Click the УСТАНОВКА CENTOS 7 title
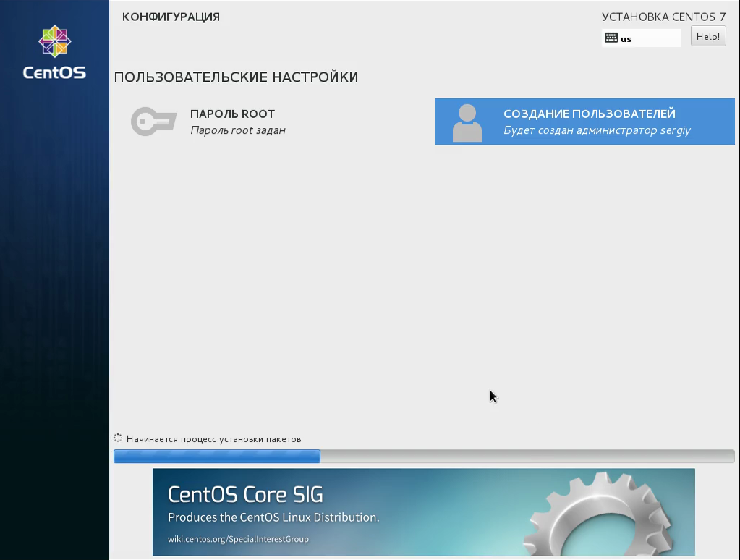Viewport: 740px width, 560px height. (663, 17)
